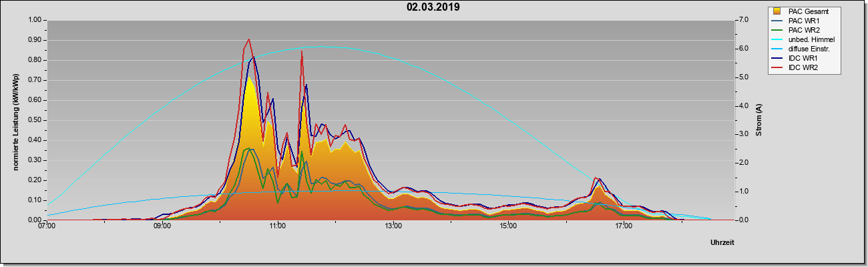Click the 0.50 left axis value

click(x=35, y=120)
